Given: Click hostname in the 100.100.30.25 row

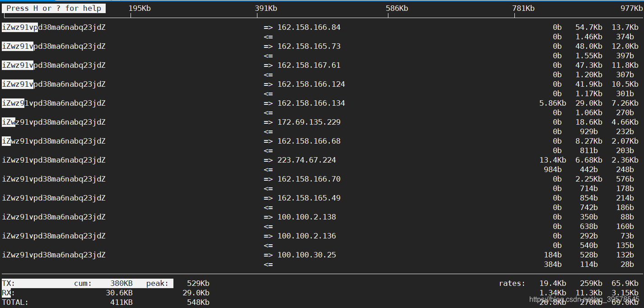Looking at the screenshot, I should (x=54, y=255).
